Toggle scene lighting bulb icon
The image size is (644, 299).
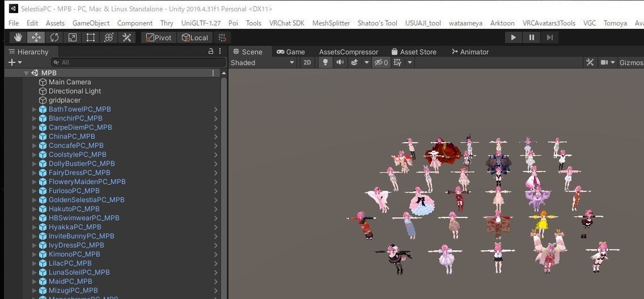tap(325, 62)
